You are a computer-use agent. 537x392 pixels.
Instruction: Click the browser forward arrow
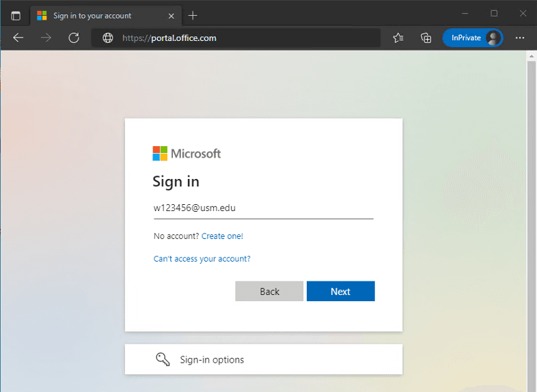[46, 38]
